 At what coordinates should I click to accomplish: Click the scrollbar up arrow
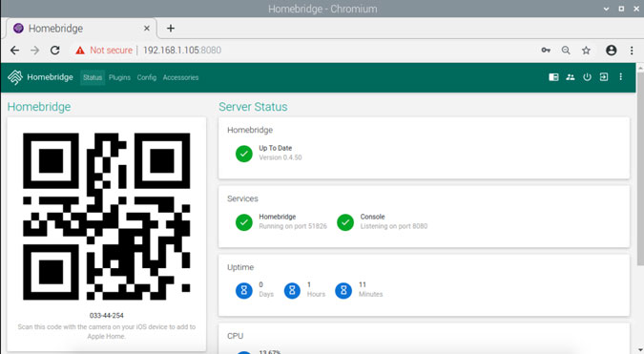pos(640,67)
